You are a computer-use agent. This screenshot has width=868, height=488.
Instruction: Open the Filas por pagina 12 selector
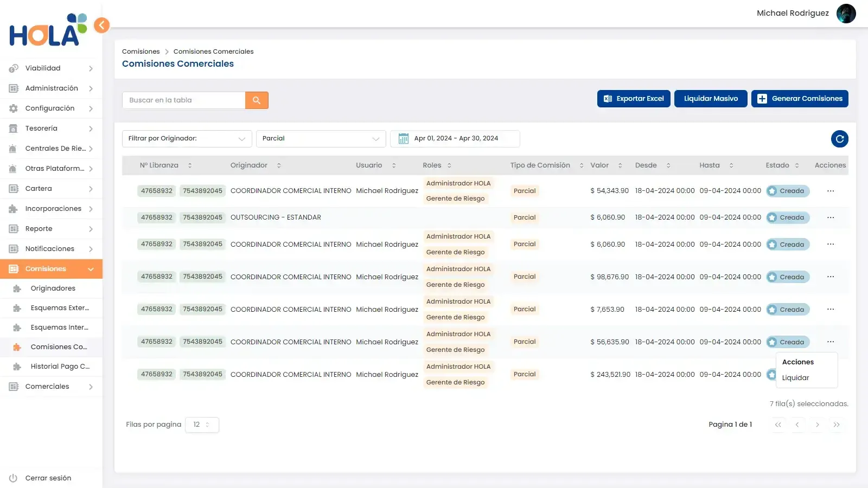pyautogui.click(x=202, y=425)
